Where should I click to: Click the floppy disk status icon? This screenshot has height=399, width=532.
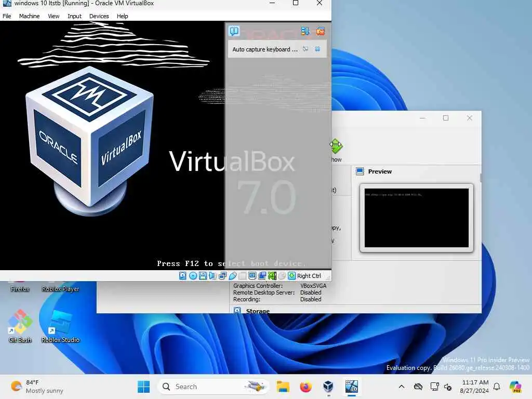click(x=203, y=276)
